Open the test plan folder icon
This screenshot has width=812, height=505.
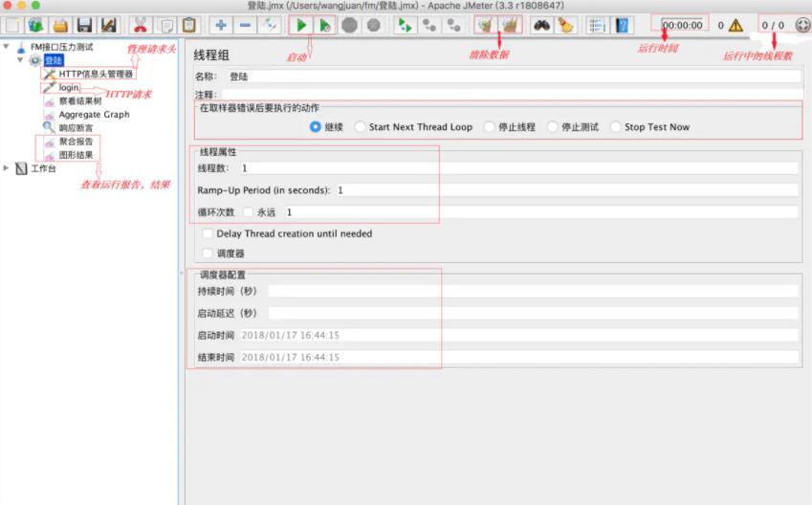point(59,26)
